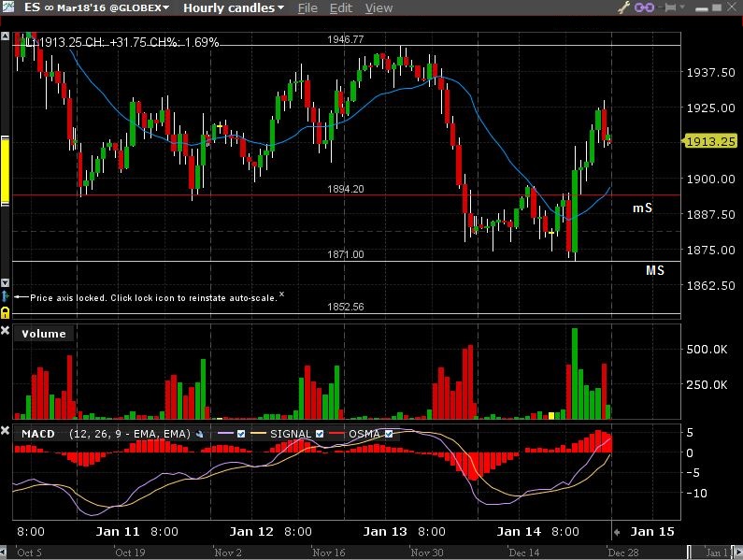Click the down arrow on left price scale

pos(5,282)
